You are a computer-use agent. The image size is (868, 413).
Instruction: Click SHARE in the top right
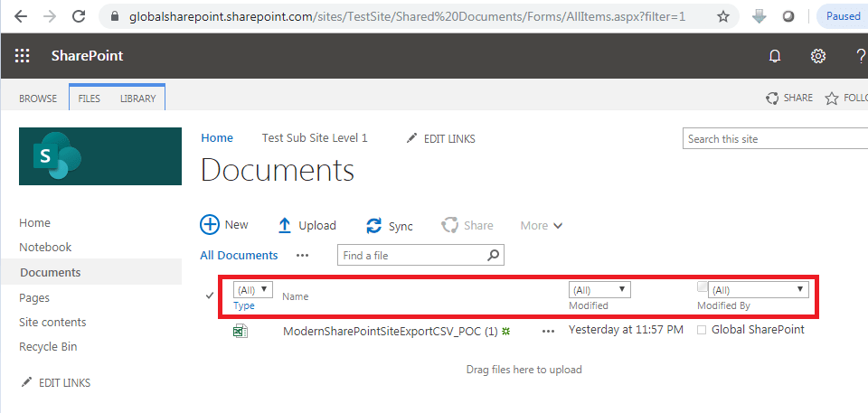[788, 98]
